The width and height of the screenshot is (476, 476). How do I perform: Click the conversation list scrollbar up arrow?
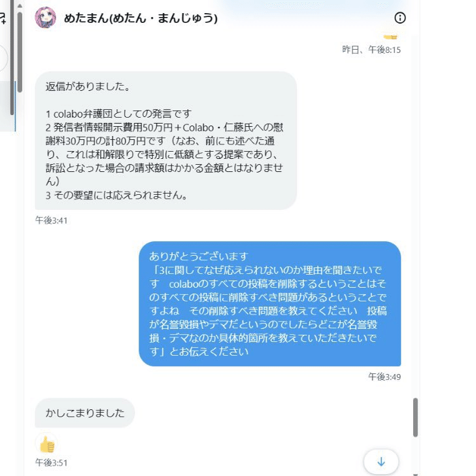point(20,6)
